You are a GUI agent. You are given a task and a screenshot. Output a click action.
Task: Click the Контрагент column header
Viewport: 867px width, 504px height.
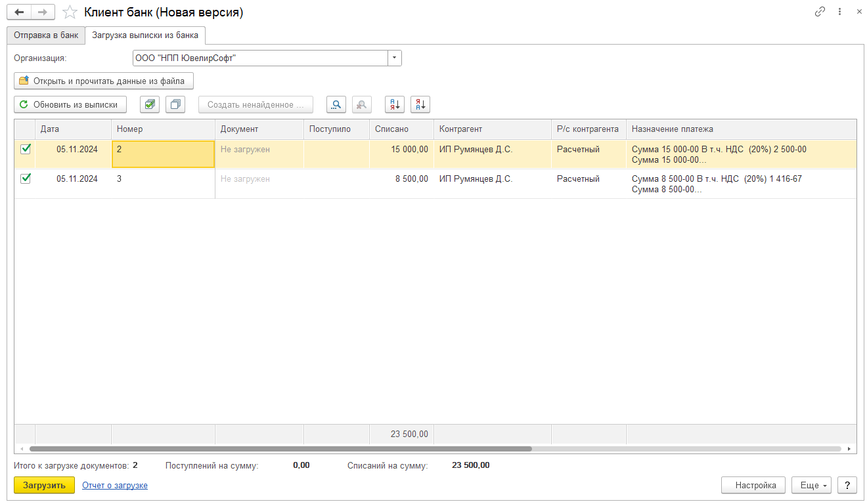pyautogui.click(x=493, y=129)
